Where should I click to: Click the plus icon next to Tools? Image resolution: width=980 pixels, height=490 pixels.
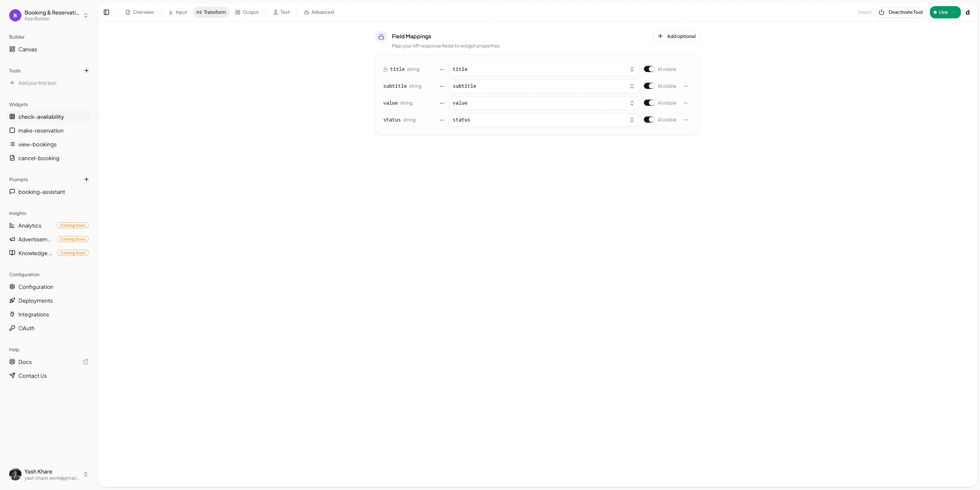click(87, 70)
